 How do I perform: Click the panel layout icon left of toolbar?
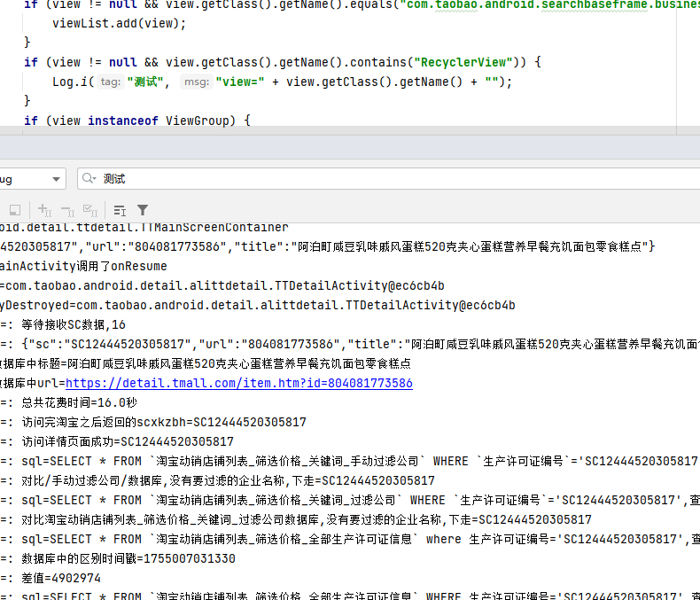[x=14, y=210]
